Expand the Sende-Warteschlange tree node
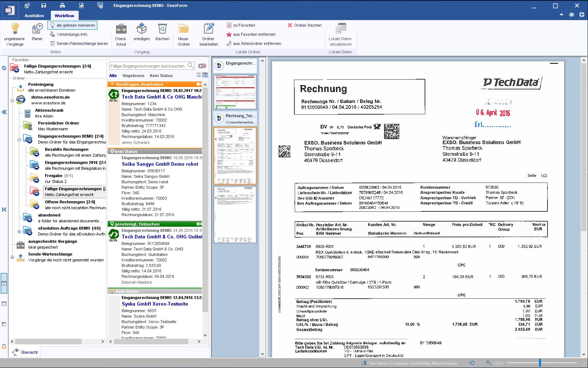 pyautogui.click(x=12, y=257)
